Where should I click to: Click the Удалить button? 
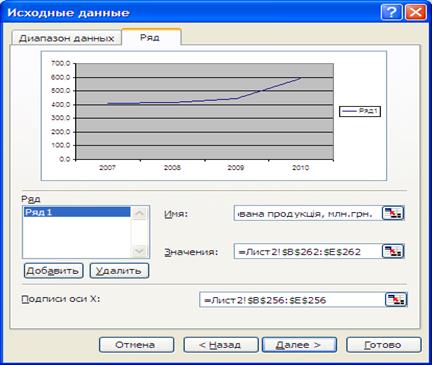pyautogui.click(x=119, y=271)
